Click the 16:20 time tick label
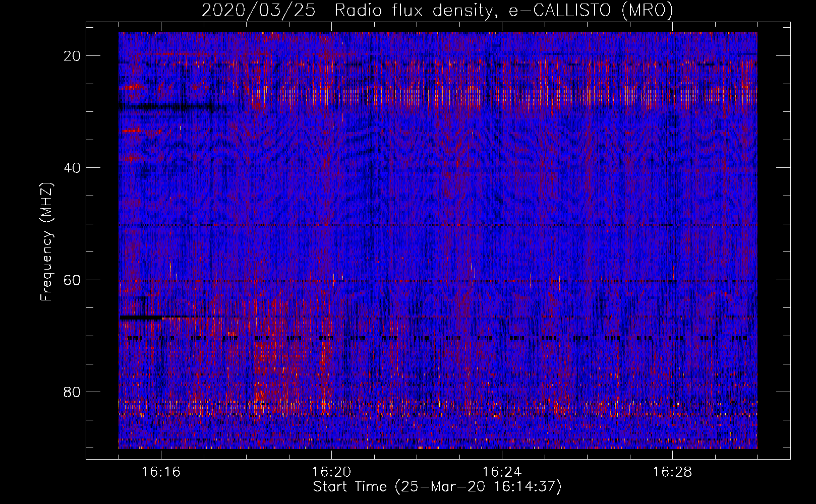This screenshot has height=504, width=816. 331,472
